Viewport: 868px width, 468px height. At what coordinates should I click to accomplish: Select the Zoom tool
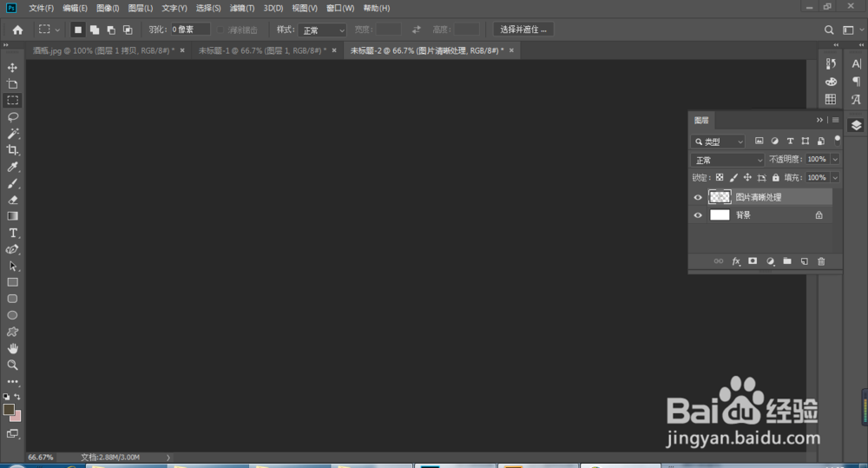pos(12,365)
